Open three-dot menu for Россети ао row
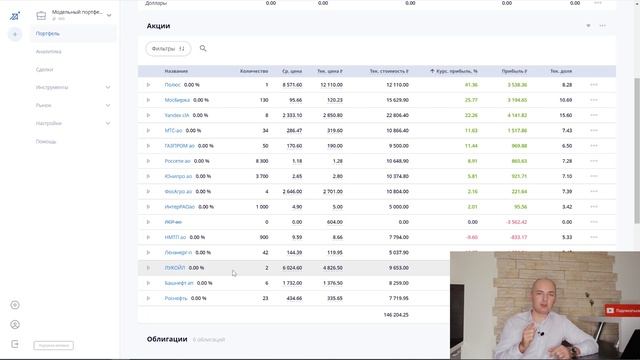The height and width of the screenshot is (360, 640). 594,161
